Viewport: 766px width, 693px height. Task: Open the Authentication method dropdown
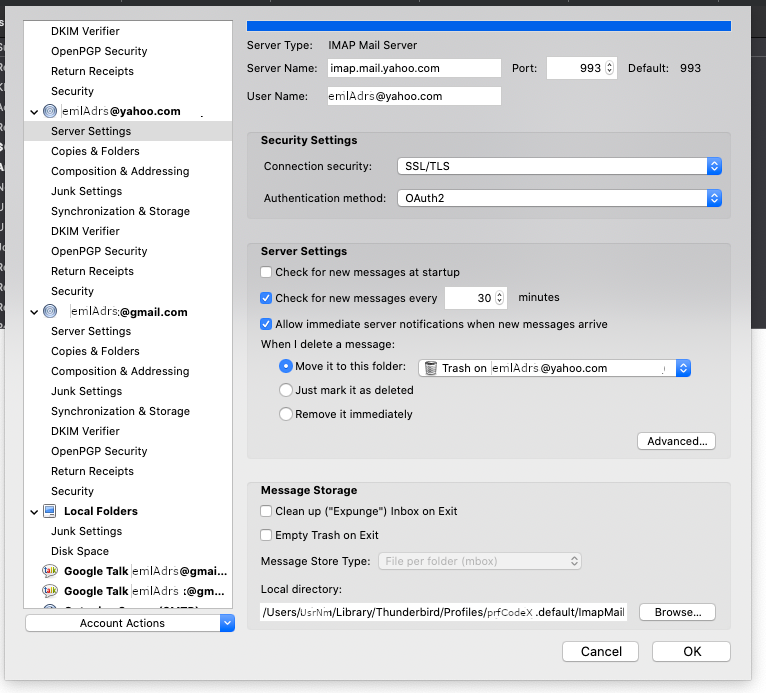point(559,198)
